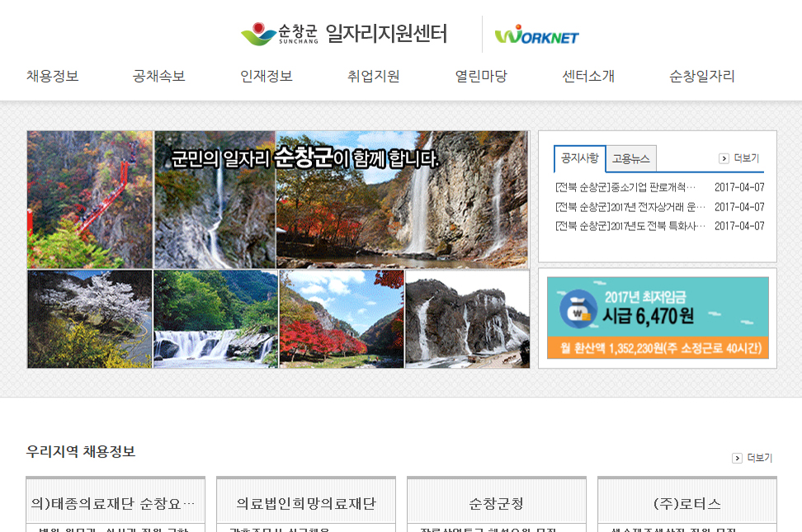This screenshot has width=802, height=532.
Task: Select the 인재정보 menu item
Action: pos(266,77)
